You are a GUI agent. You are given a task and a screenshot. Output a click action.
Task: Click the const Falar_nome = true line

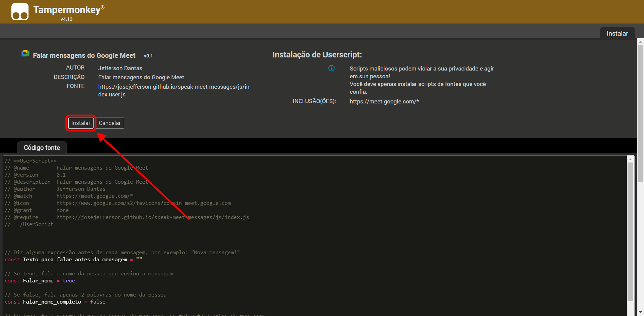(40, 281)
